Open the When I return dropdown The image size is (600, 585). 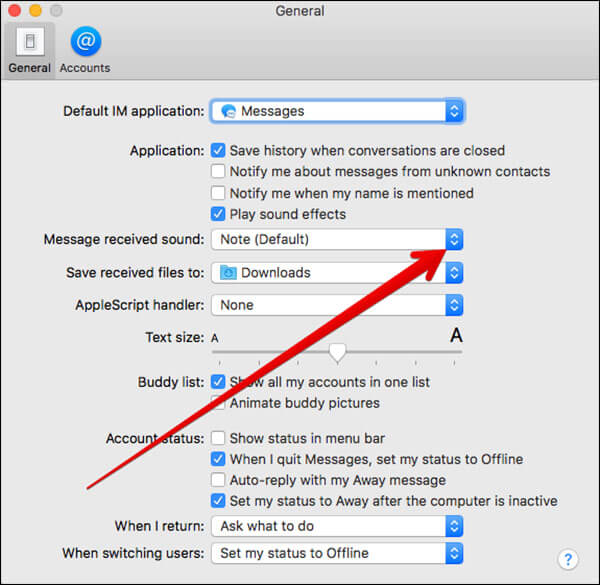[x=337, y=526]
